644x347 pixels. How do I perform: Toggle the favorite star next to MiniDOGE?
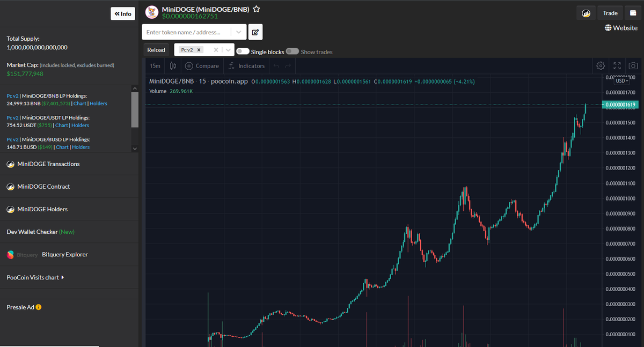point(256,9)
